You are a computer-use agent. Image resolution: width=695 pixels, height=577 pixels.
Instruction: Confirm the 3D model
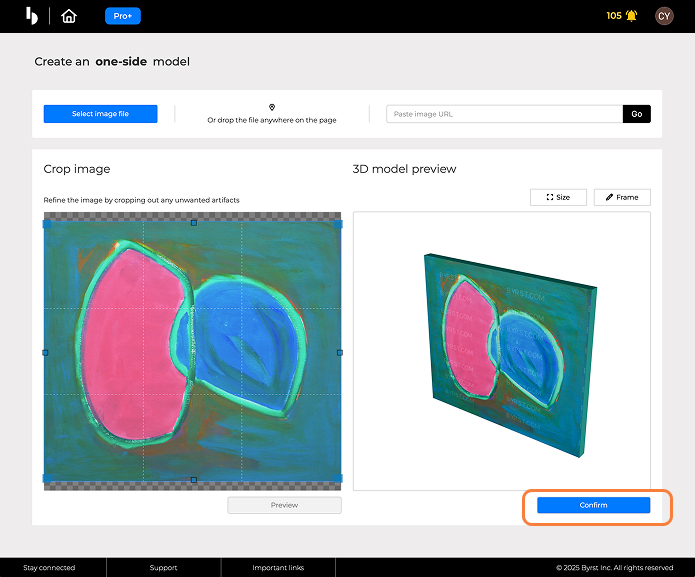pyautogui.click(x=593, y=505)
